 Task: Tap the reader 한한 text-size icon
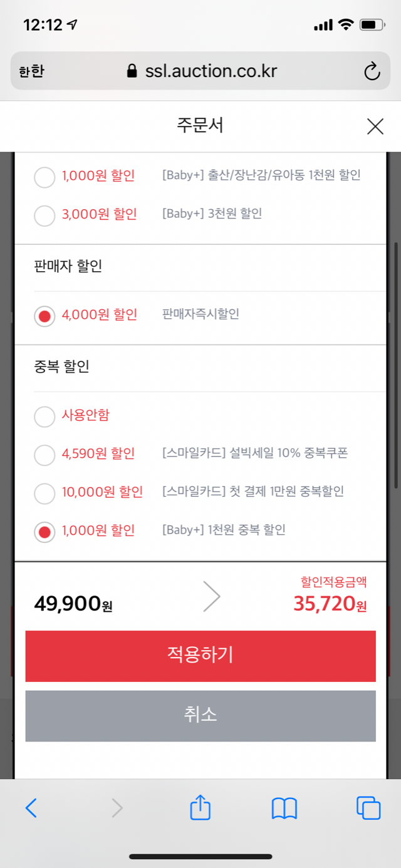pyautogui.click(x=31, y=71)
